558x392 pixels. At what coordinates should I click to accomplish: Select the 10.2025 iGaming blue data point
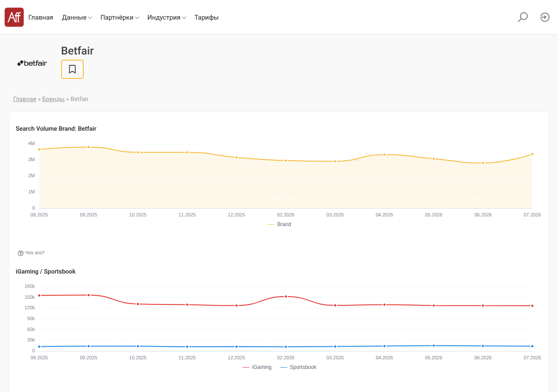(138, 346)
